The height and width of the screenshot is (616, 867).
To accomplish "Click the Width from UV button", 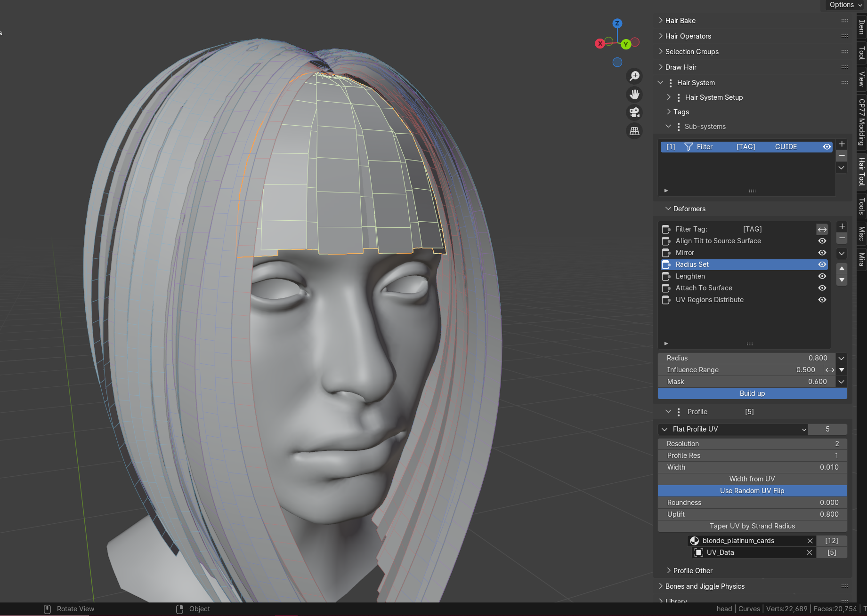I will [x=752, y=479].
